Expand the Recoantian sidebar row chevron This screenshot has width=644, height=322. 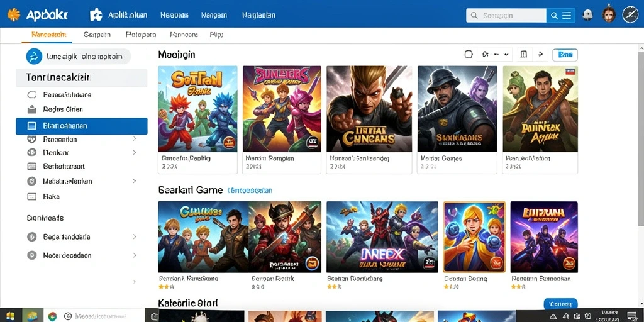click(135, 139)
